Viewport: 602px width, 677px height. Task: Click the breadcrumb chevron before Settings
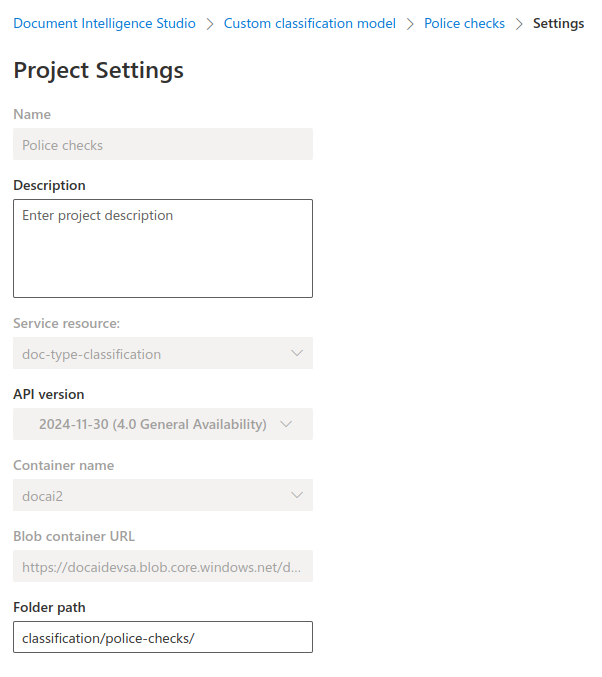click(519, 23)
